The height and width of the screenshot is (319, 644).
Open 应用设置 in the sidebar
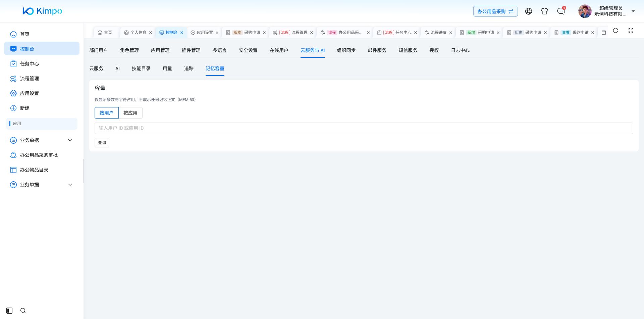tap(42, 93)
